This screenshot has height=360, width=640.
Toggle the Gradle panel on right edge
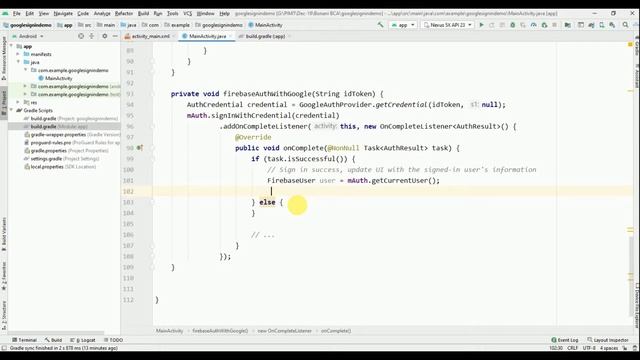pyautogui.click(x=636, y=46)
